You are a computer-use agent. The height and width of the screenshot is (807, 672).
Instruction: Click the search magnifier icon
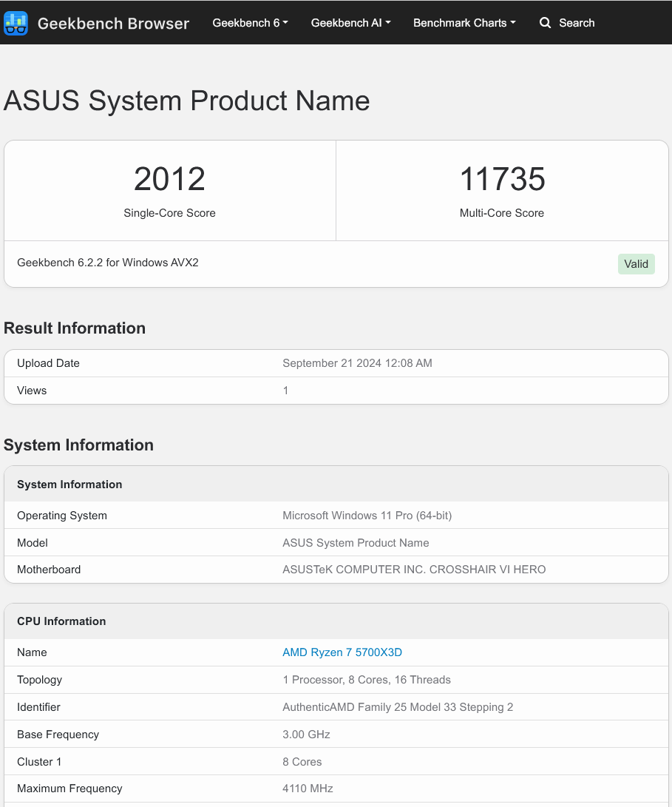point(545,23)
